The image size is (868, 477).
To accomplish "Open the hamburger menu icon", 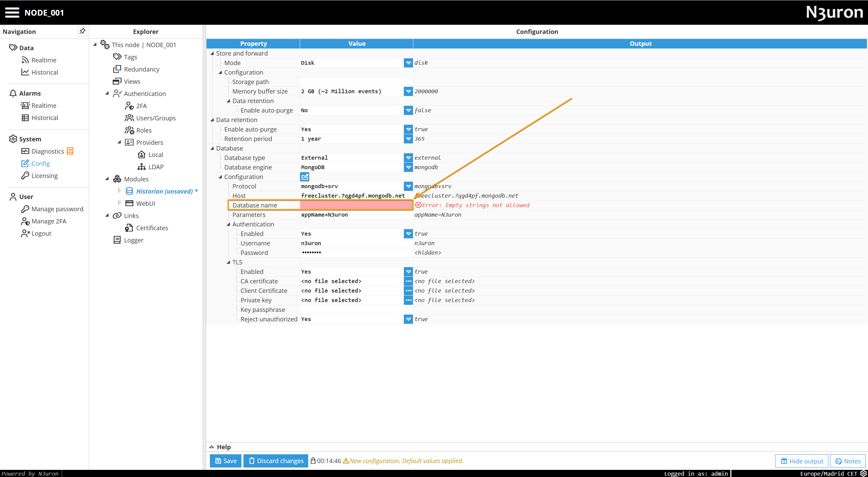I will coord(12,13).
